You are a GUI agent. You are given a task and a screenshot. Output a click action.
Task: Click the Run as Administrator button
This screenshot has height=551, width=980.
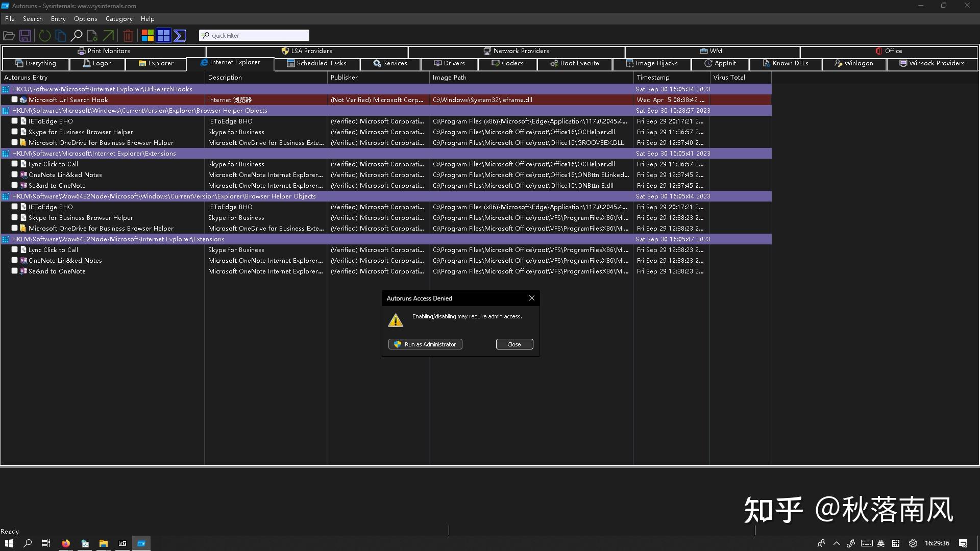[425, 344]
